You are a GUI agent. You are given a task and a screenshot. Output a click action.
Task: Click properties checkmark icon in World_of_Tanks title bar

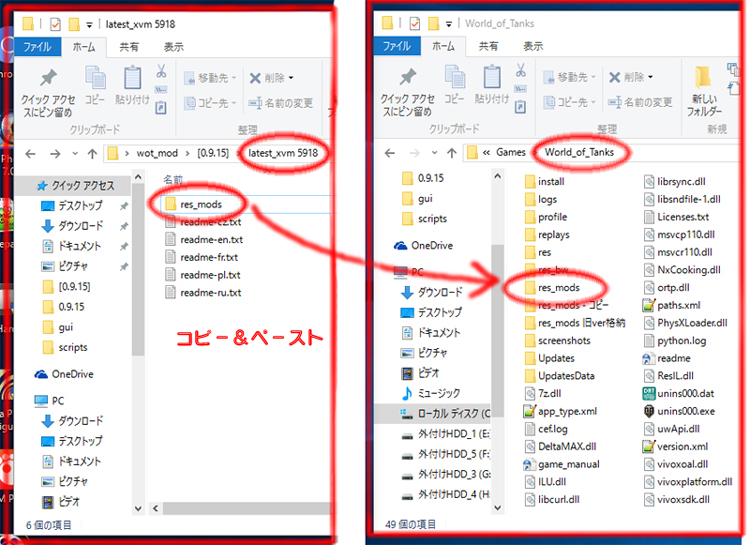[415, 23]
